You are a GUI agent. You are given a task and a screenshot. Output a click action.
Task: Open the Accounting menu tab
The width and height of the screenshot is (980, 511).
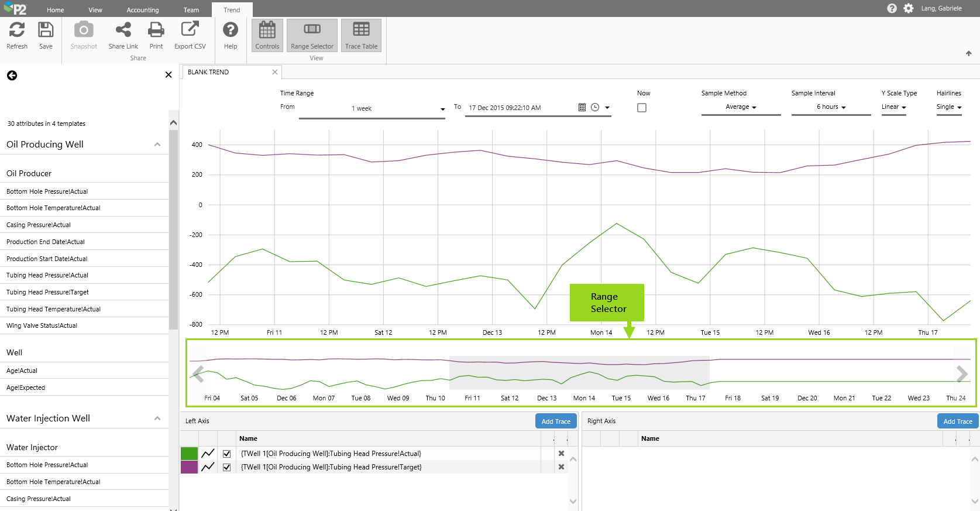(x=143, y=10)
